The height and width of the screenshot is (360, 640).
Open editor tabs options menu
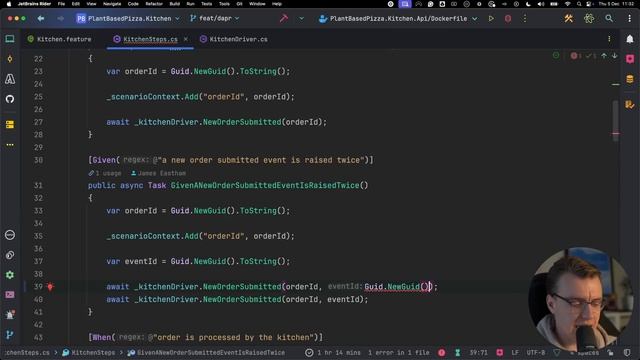pyautogui.click(x=609, y=39)
